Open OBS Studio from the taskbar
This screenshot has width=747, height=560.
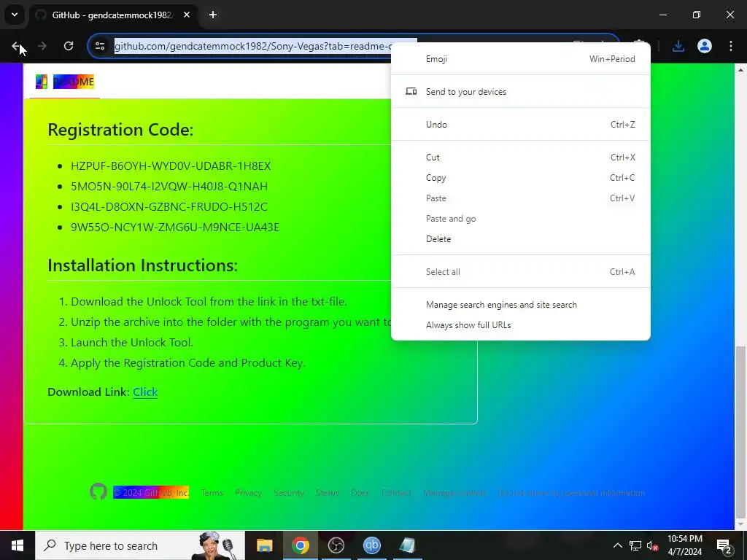coord(336,545)
